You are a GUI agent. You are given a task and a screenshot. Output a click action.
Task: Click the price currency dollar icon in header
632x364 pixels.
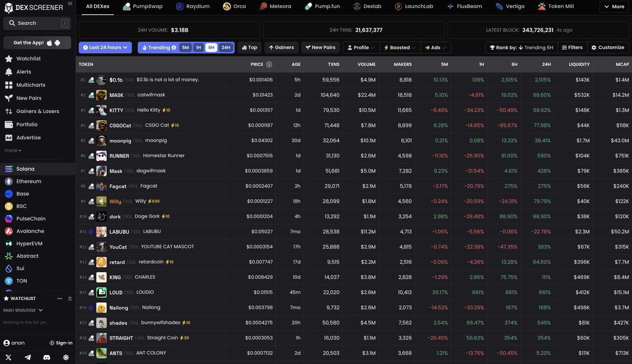[269, 64]
